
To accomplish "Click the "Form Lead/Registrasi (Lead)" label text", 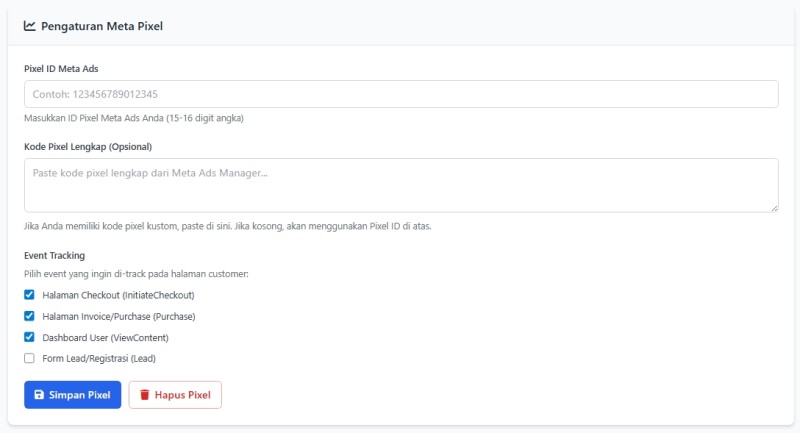I will point(99,358).
